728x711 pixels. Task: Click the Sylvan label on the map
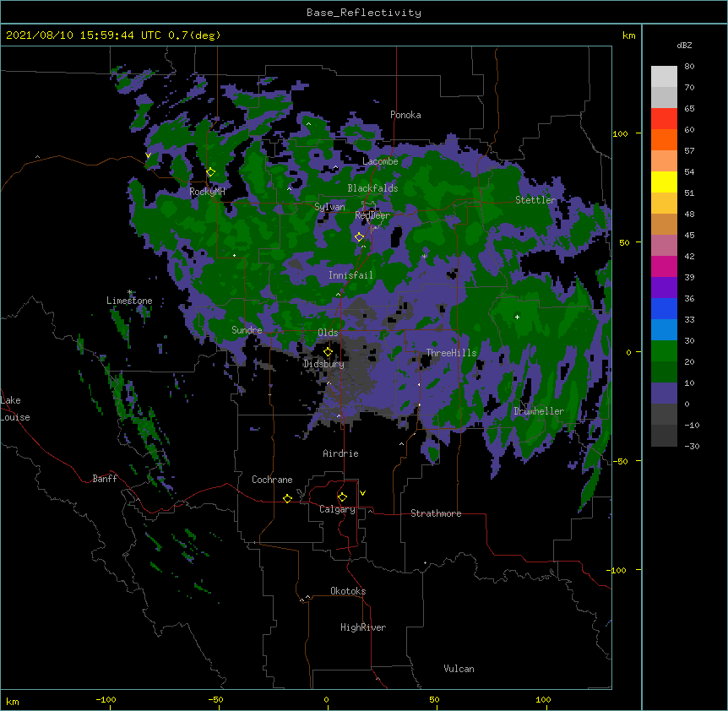click(x=329, y=207)
